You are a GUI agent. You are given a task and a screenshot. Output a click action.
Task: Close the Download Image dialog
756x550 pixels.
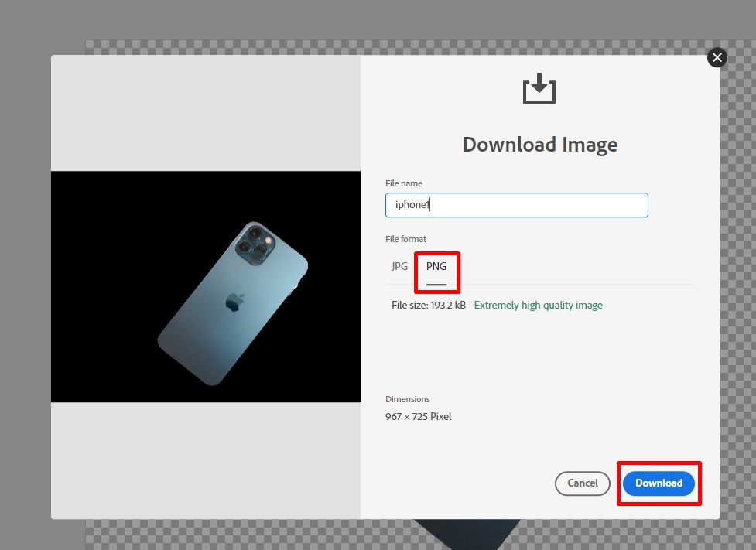(x=717, y=58)
